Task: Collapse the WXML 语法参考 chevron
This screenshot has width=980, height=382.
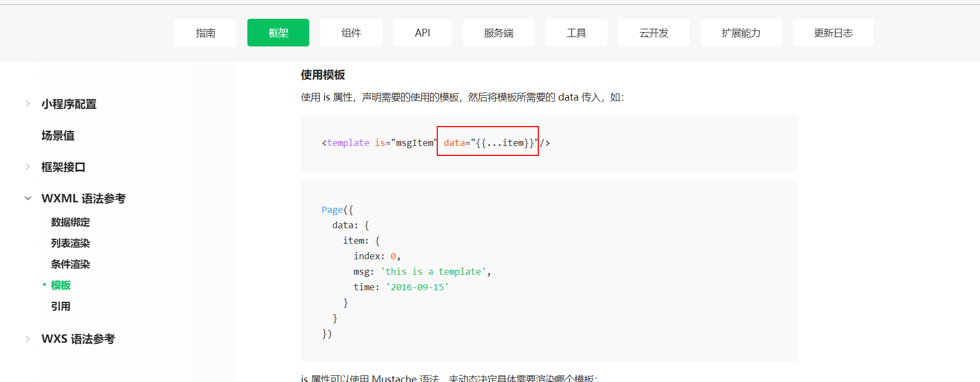Action: click(28, 198)
